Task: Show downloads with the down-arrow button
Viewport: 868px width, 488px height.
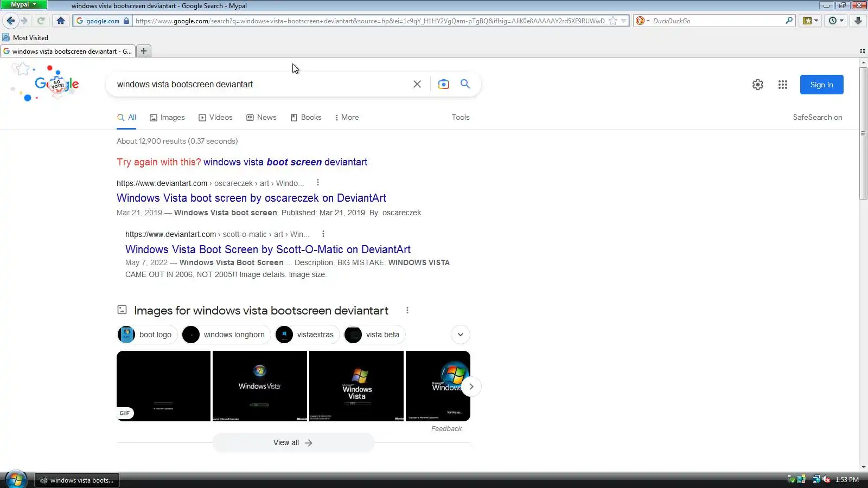Action: 858,21
